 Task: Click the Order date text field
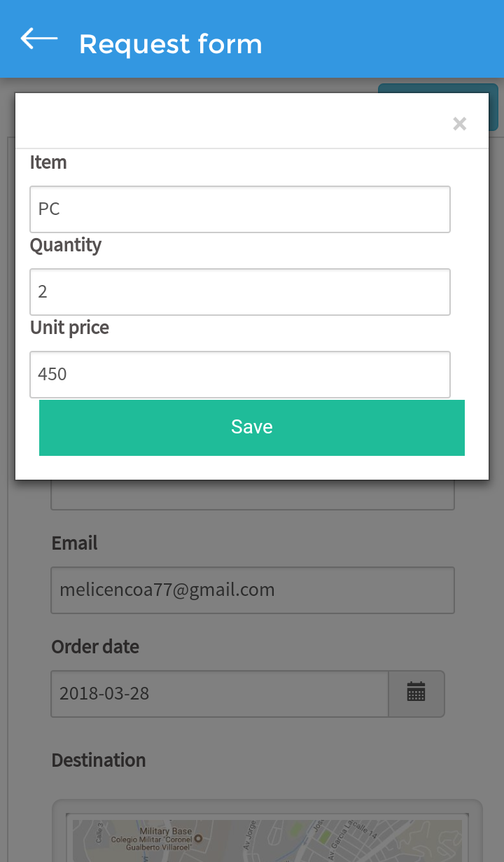coord(219,693)
